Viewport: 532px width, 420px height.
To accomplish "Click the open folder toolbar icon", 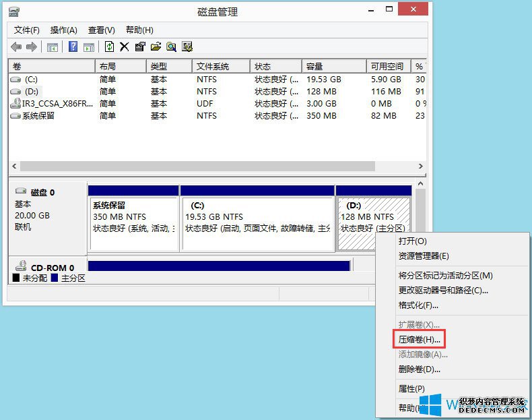I will pyautogui.click(x=156, y=47).
